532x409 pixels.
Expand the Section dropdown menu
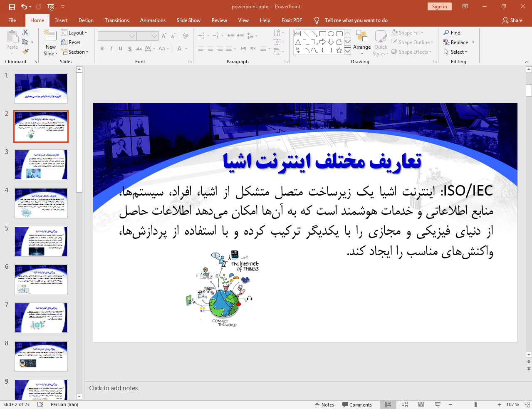(x=75, y=52)
